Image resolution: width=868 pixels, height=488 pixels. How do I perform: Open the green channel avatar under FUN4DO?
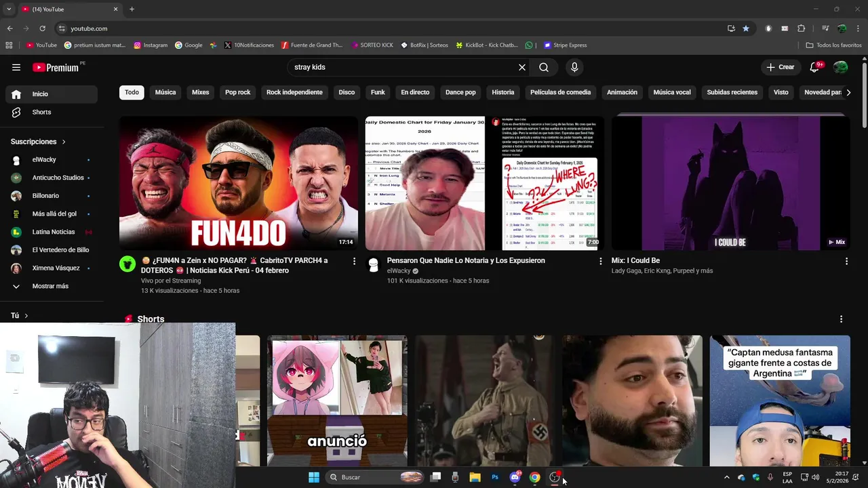point(127,264)
